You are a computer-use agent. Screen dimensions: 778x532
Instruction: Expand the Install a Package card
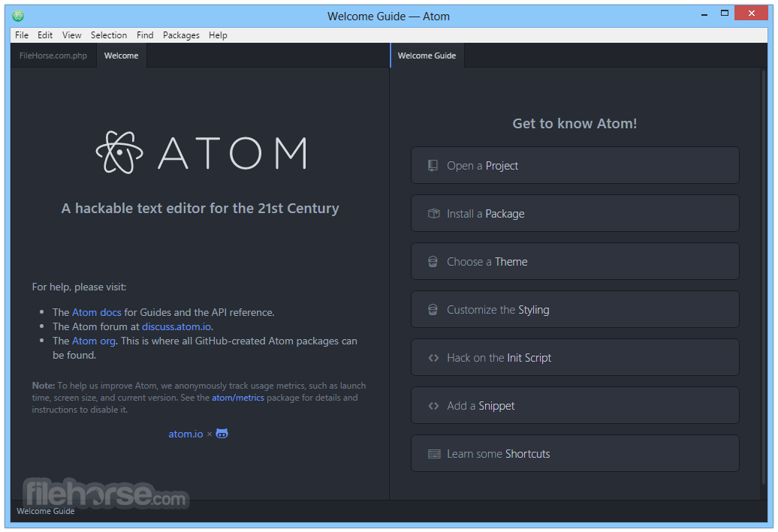575,213
